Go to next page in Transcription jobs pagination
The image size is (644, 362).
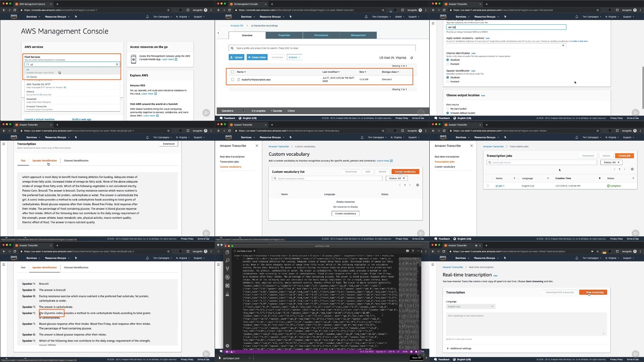(625, 169)
